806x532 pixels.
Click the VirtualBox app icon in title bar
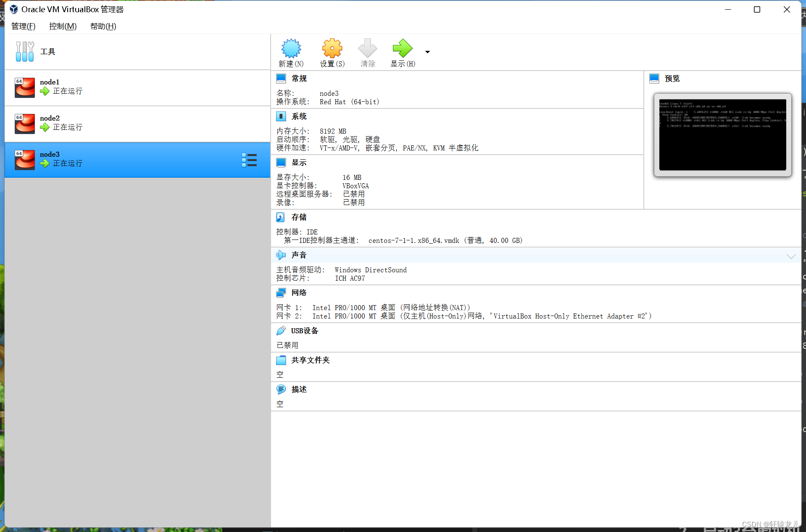(x=13, y=9)
